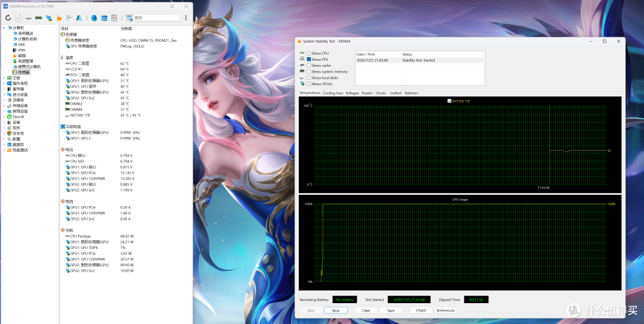Enable the Stress local disks checkbox
The width and height of the screenshot is (644, 324).
(x=309, y=77)
